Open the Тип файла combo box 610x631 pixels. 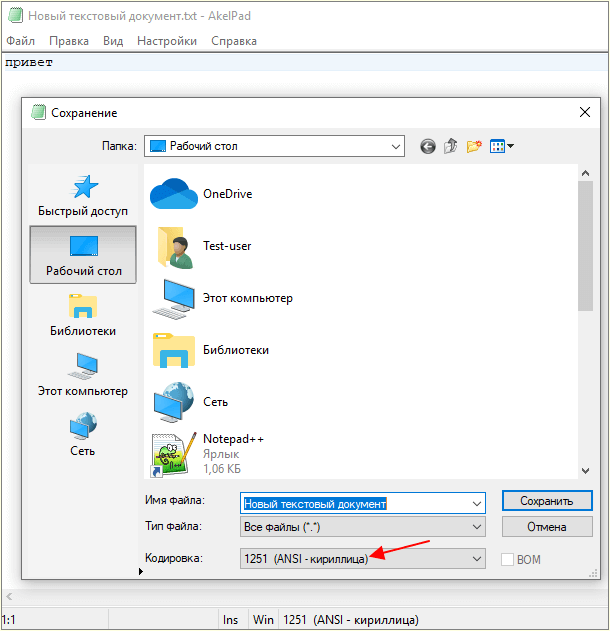[x=363, y=527]
